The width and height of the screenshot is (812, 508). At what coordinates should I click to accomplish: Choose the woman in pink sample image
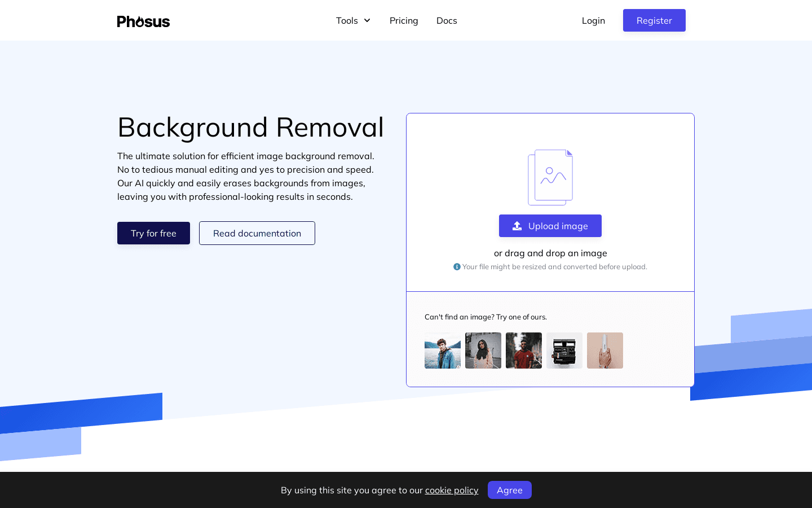483,351
